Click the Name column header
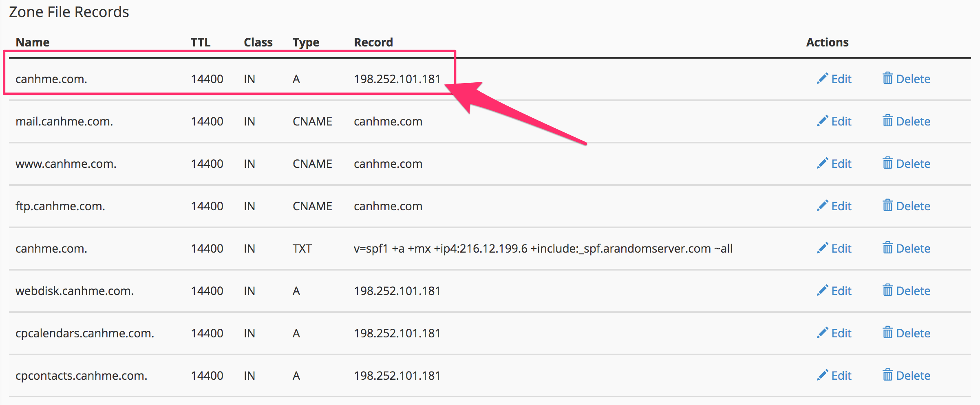Image resolution: width=980 pixels, height=405 pixels. [33, 42]
